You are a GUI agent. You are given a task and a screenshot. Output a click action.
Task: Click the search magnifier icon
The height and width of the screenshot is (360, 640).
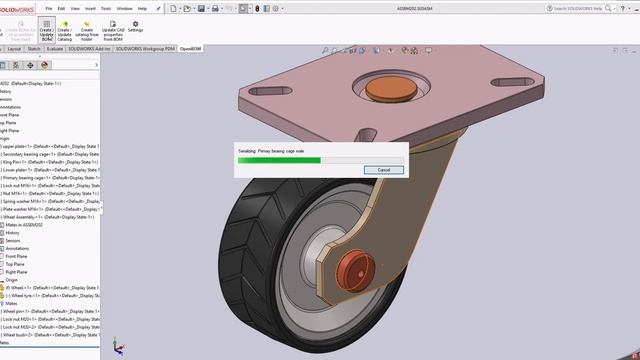click(x=608, y=8)
